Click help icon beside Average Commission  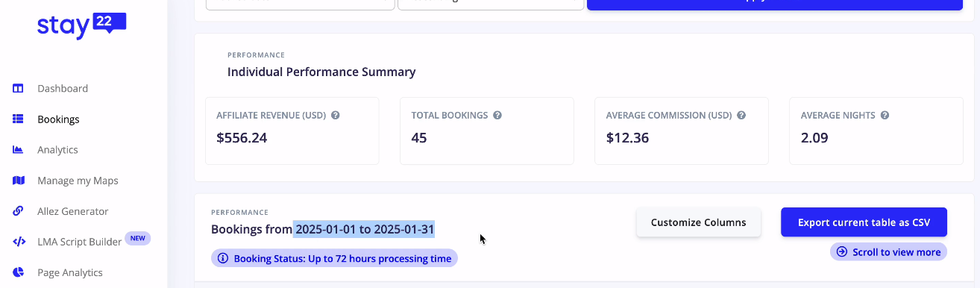tap(741, 116)
